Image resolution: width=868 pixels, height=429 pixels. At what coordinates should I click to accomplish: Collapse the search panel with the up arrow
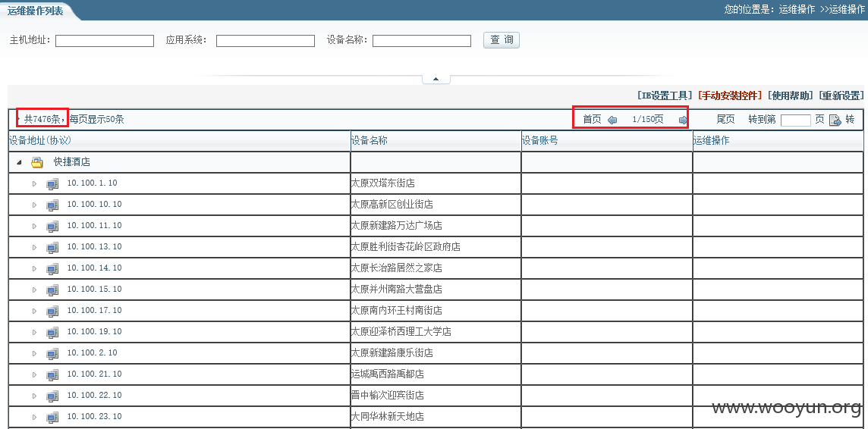coord(436,79)
